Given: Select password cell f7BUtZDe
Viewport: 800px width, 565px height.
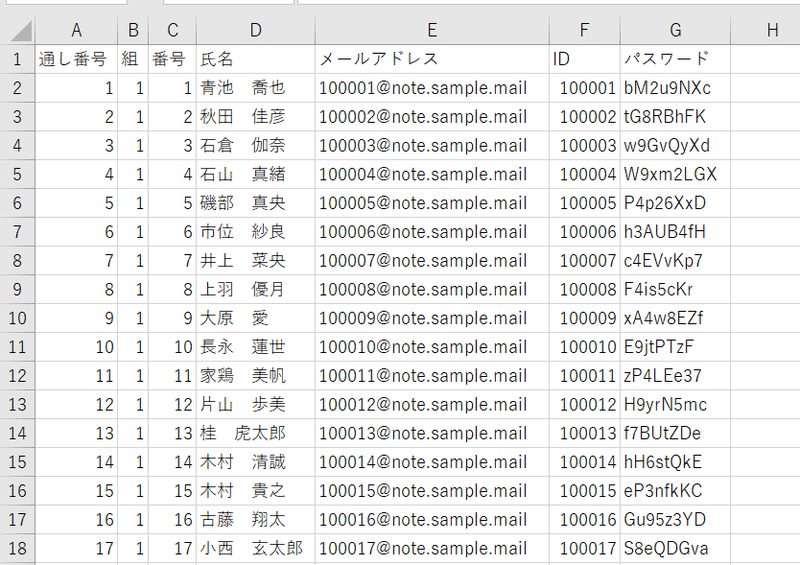Looking at the screenshot, I should [x=676, y=433].
